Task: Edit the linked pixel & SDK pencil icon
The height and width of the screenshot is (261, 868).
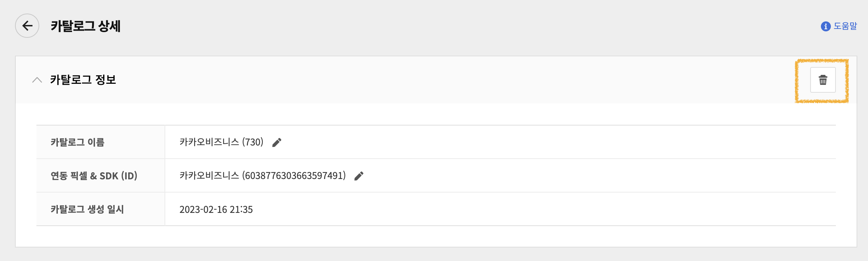Action: pos(359,176)
